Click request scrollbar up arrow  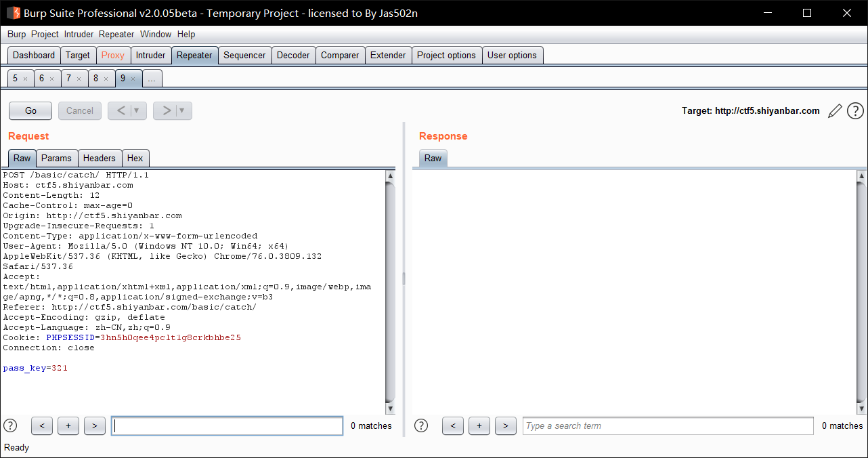coord(390,175)
